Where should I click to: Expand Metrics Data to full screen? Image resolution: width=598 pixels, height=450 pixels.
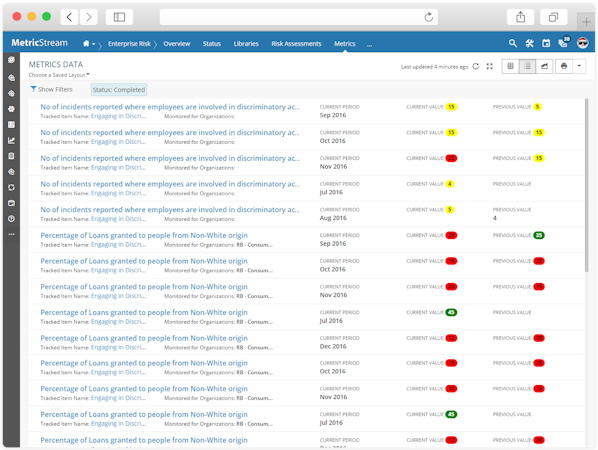[490, 66]
